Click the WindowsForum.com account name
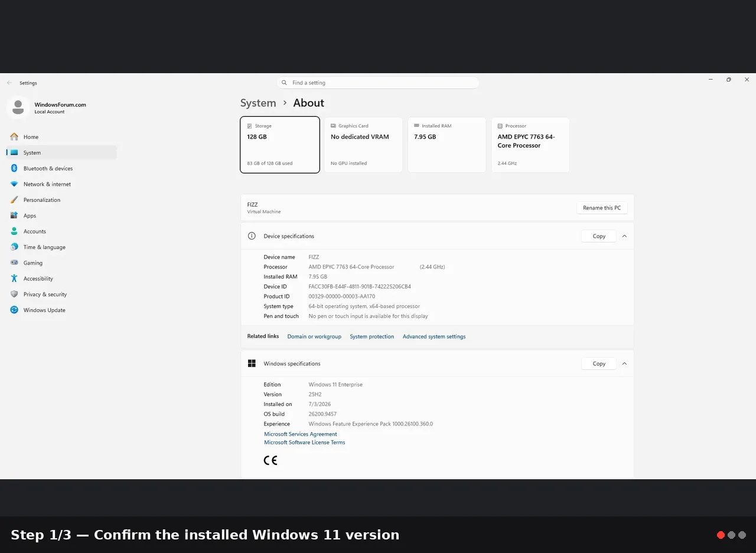The height and width of the screenshot is (553, 756). (60, 104)
